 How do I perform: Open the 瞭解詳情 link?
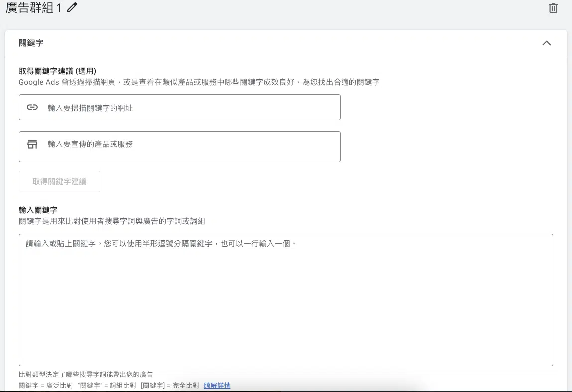pos(217,385)
